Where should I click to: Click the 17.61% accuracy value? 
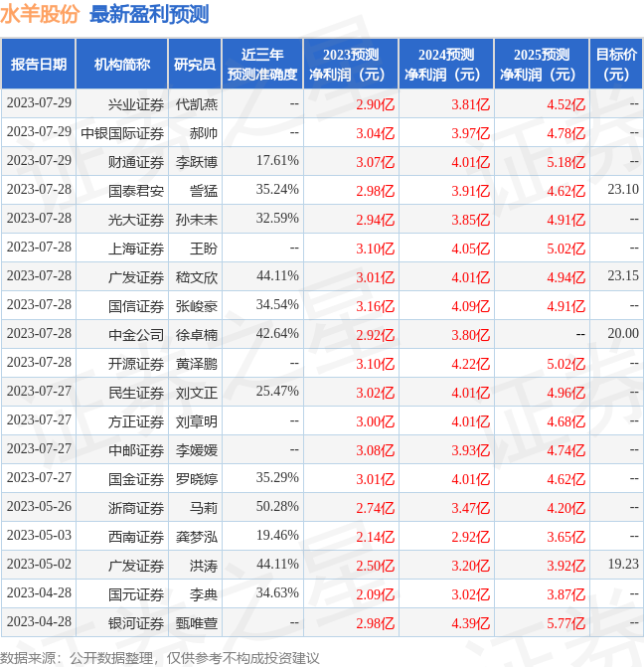tap(277, 160)
